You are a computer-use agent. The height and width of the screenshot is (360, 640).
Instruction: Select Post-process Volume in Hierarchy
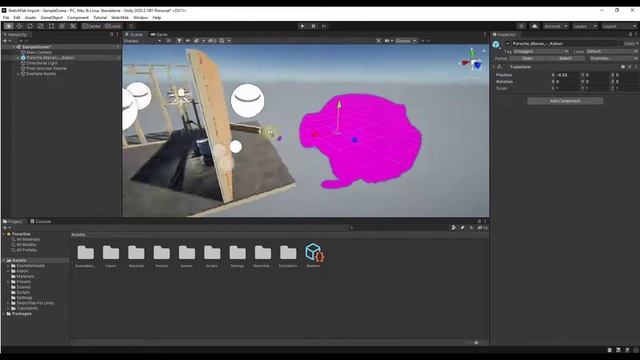tap(46, 69)
